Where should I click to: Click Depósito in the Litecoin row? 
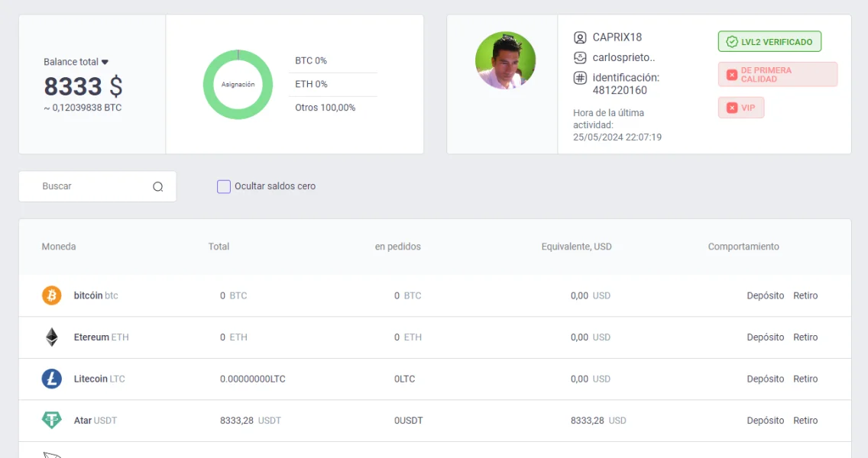tap(765, 379)
